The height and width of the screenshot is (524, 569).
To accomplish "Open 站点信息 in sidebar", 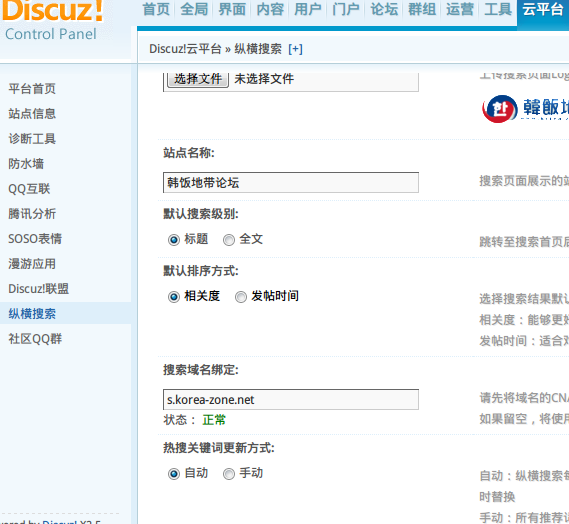I will click(32, 114).
